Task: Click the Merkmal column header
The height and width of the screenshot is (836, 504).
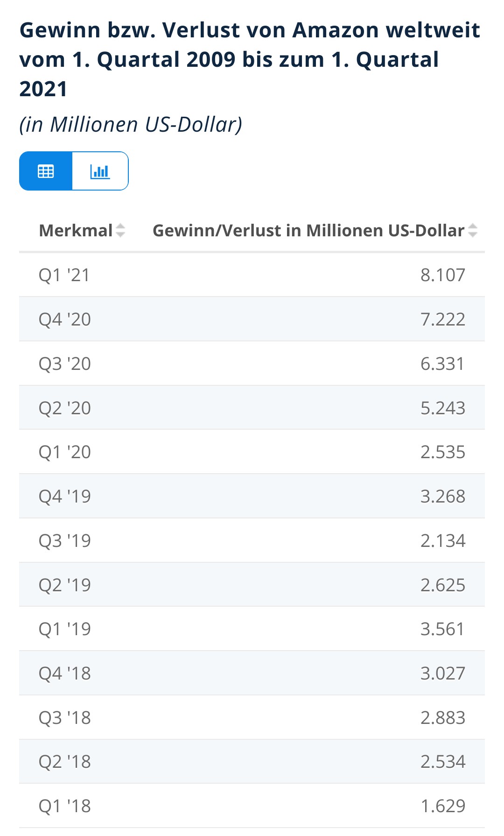Action: (x=76, y=230)
